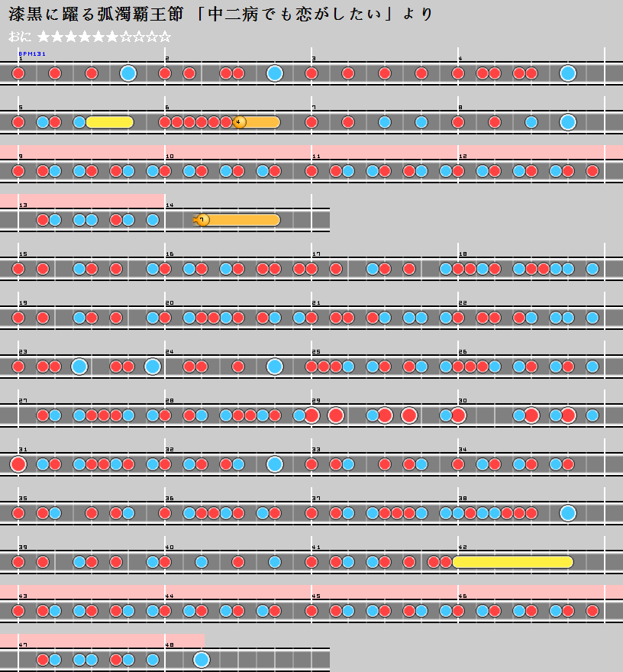Click the lone red note ending measure 46
The height and width of the screenshot is (672, 623).
point(592,611)
